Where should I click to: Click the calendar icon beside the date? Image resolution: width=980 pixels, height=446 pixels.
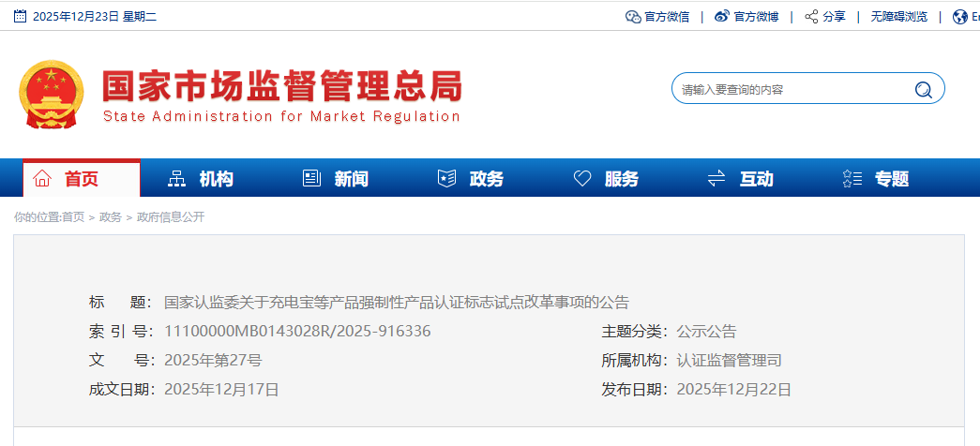(x=20, y=16)
